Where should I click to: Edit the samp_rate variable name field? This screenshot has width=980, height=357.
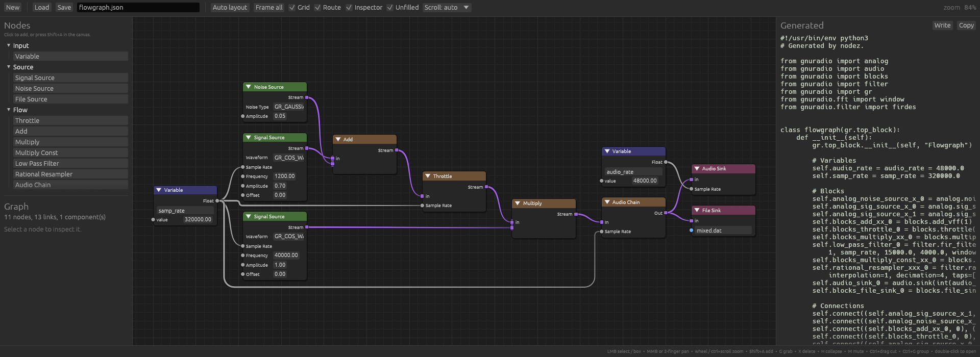185,211
